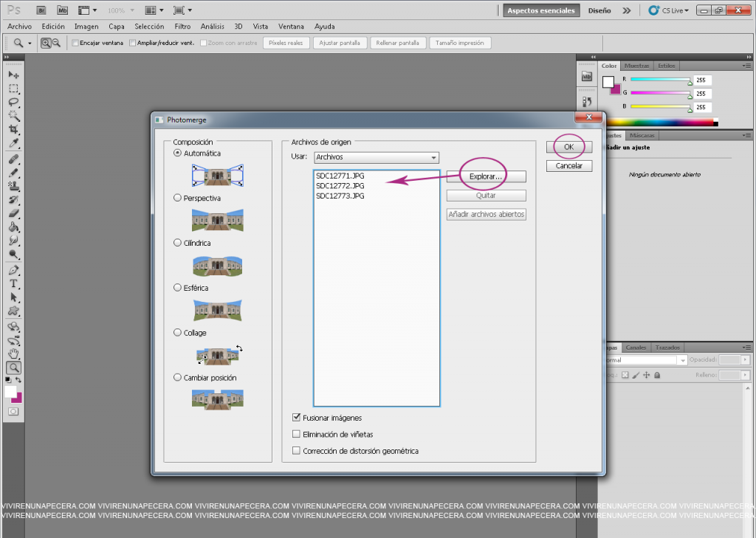Activate the Hand tool
The image size is (756, 538).
tap(13, 354)
